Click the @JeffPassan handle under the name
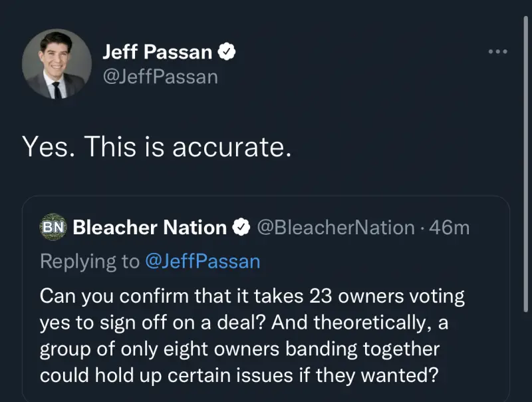This screenshot has width=532, height=402. [160, 77]
